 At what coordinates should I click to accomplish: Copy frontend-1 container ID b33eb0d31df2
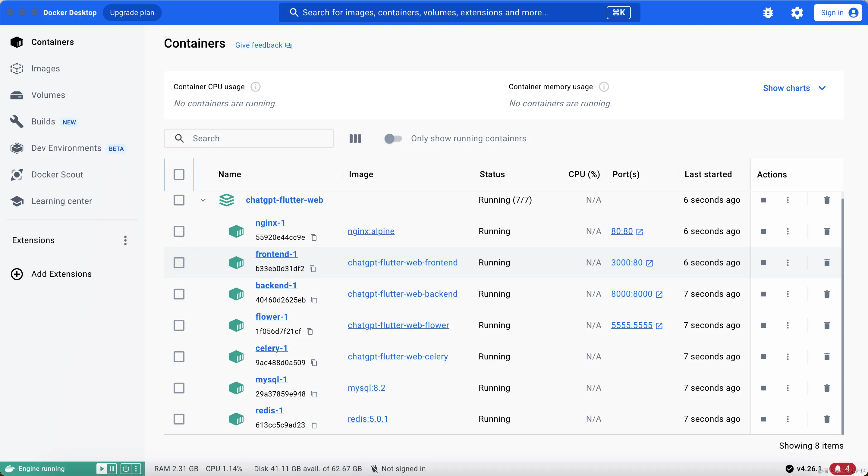coord(313,269)
